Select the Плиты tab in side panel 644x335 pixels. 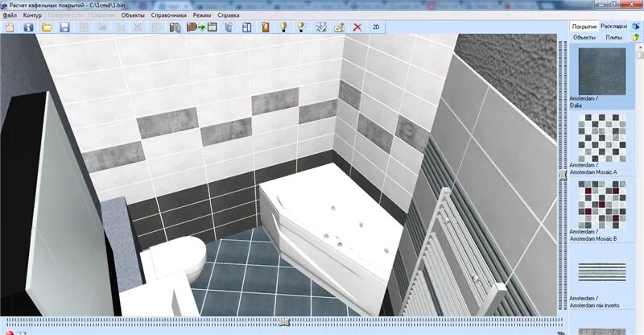pyautogui.click(x=613, y=37)
